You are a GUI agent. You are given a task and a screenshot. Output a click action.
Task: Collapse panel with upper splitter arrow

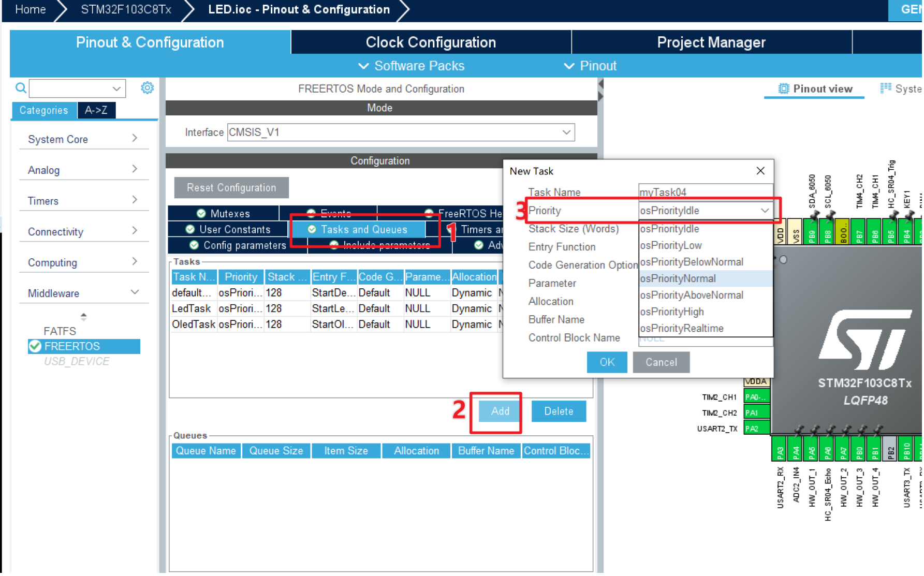point(600,83)
